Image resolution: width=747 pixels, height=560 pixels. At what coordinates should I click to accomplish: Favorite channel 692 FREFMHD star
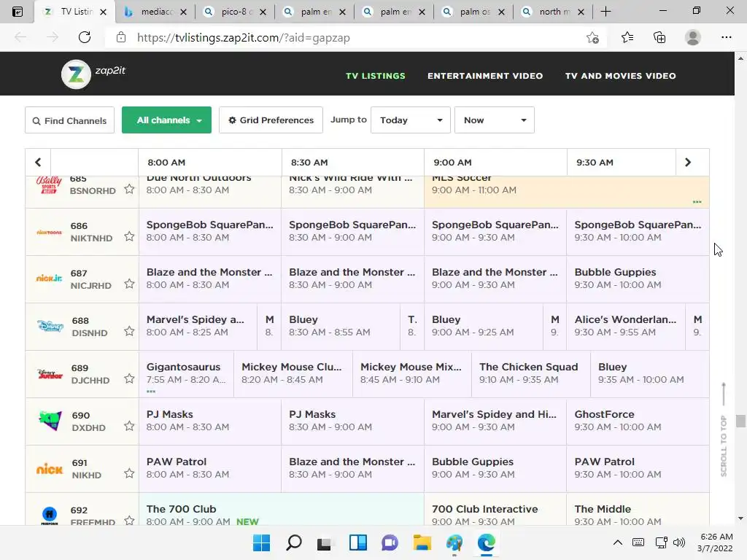tap(129, 521)
